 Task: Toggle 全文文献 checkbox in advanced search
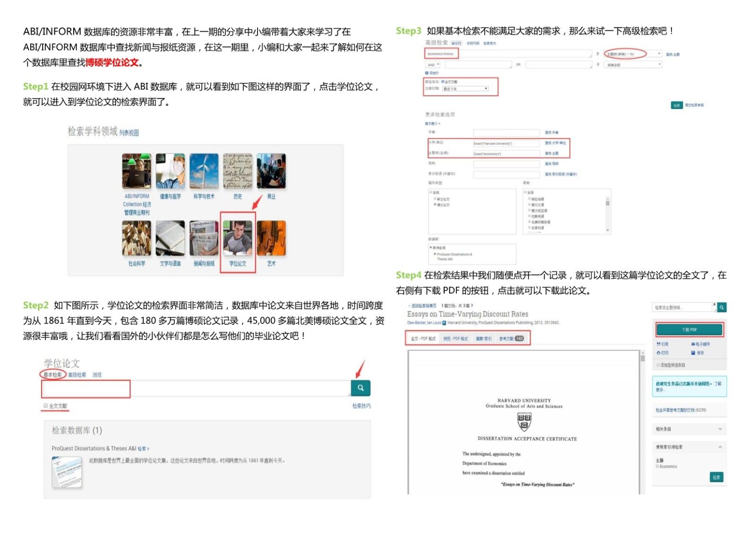443,82
